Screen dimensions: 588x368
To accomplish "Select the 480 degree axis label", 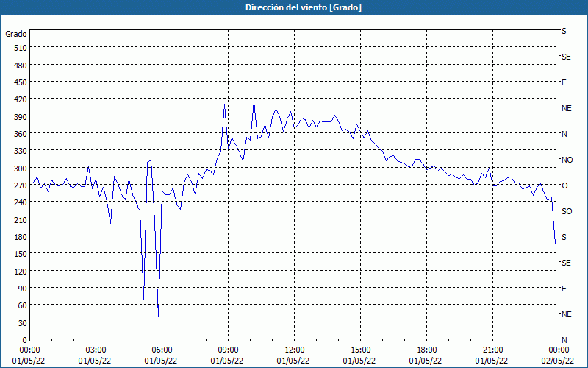I will point(21,66).
